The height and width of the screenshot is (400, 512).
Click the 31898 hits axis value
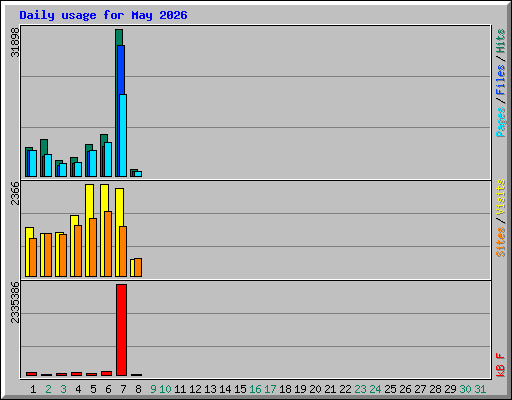15,42
